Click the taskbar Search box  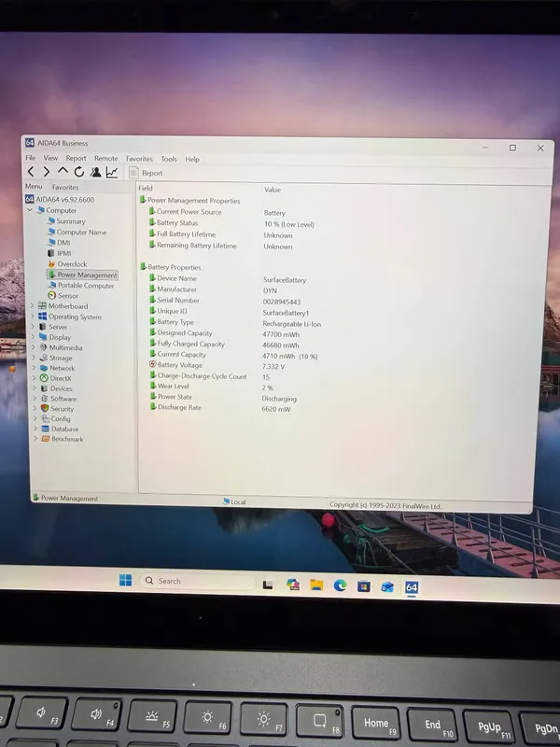coord(197,581)
